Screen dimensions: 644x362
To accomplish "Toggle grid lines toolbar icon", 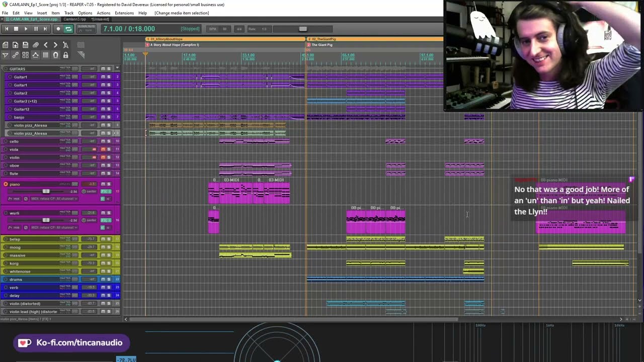I will point(46,55).
